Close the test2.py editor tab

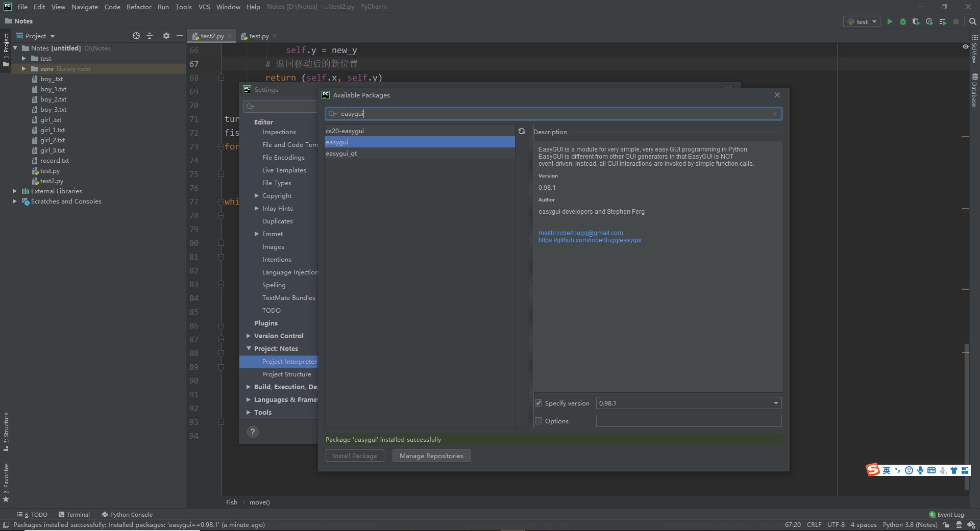230,36
